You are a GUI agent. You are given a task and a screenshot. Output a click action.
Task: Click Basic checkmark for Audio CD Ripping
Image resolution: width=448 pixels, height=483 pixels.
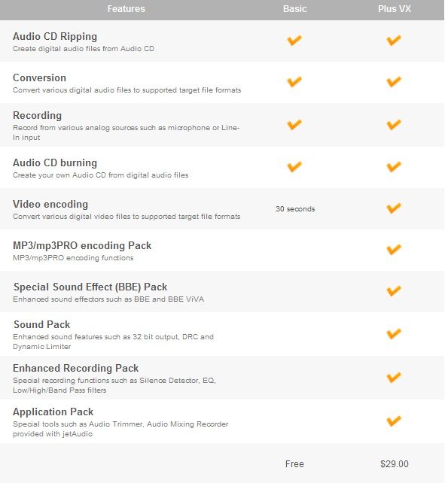294,41
